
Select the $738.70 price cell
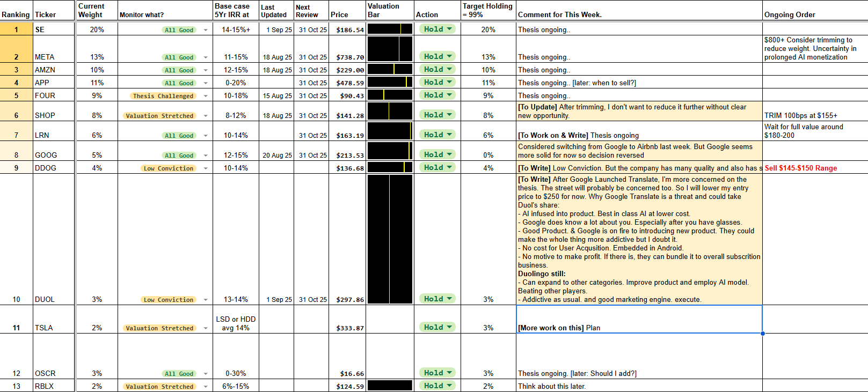point(347,49)
